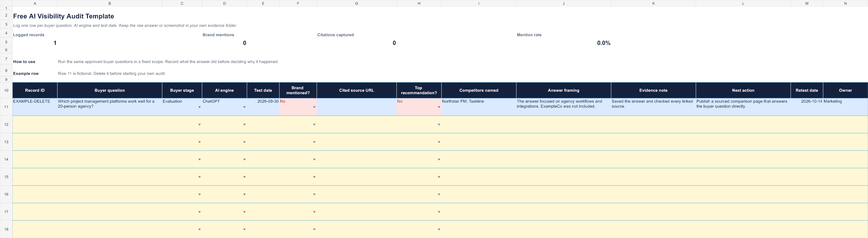
Task: Click the 'Brand mentioned?' header cell
Action: (298, 90)
